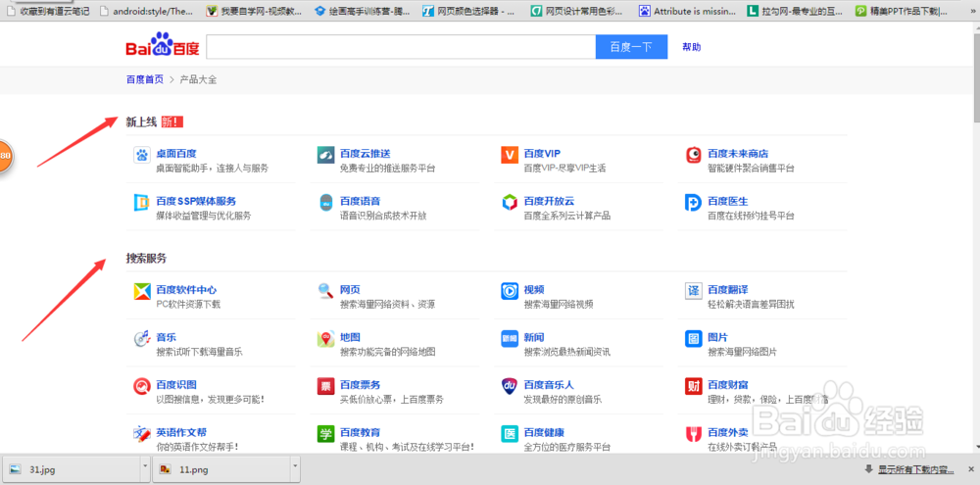The height and width of the screenshot is (485, 980).
Task: Click the 百度开放云 hexagon icon
Action: pos(510,203)
